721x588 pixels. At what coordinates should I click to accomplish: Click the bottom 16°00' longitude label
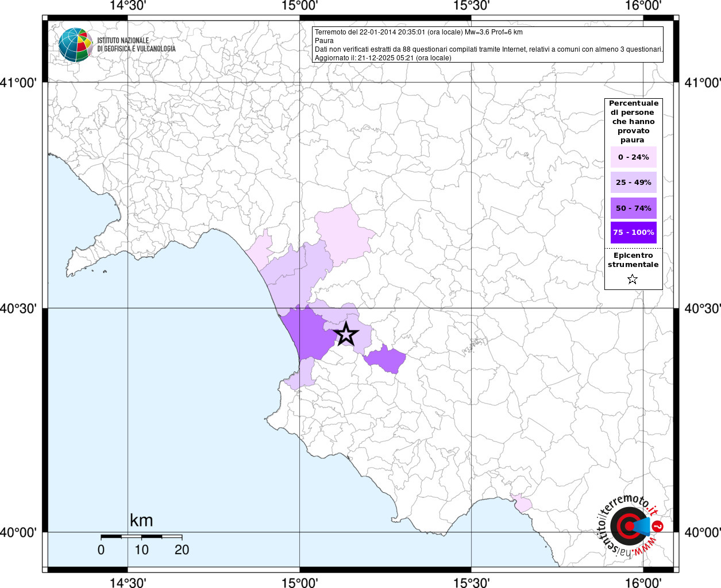(x=643, y=582)
